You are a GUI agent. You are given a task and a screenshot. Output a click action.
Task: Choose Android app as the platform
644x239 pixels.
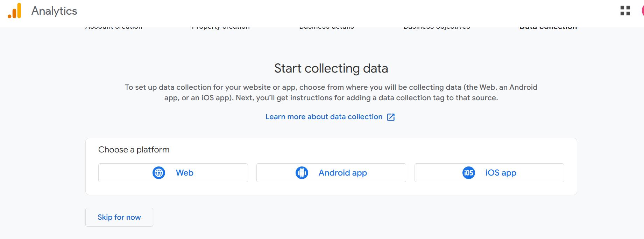(331, 173)
